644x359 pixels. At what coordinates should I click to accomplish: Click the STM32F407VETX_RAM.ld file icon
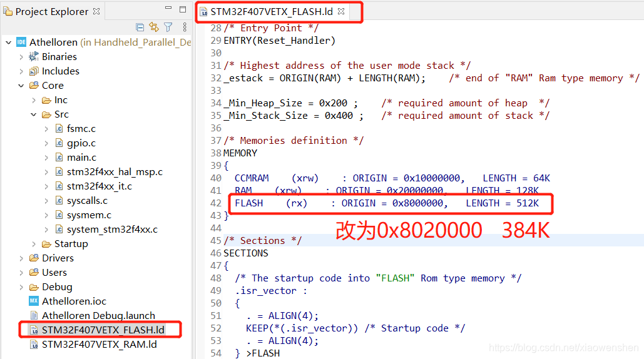(34, 344)
